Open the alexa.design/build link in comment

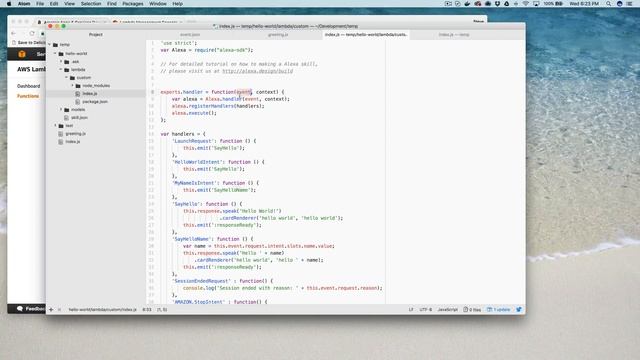pyautogui.click(x=258, y=71)
